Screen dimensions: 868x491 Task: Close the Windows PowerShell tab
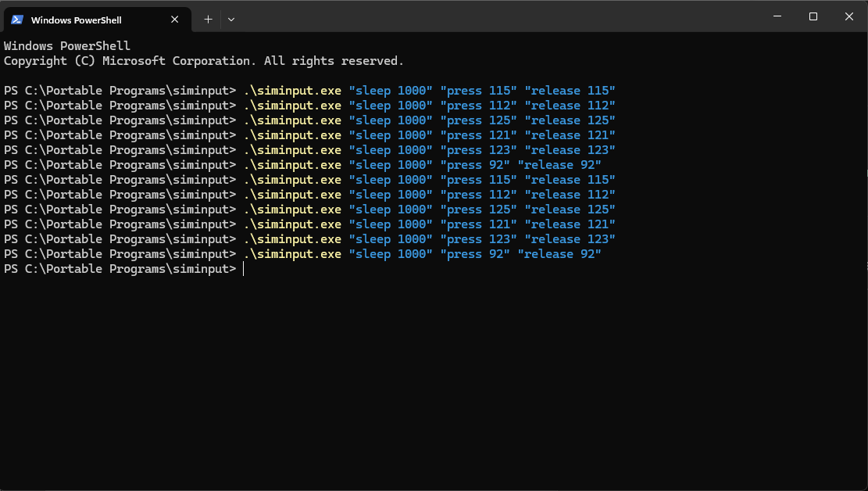174,20
